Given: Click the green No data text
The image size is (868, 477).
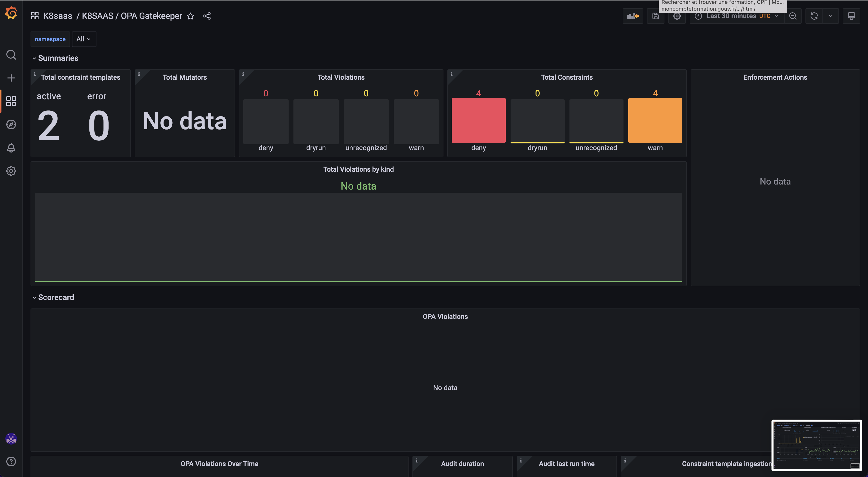Looking at the screenshot, I should pos(359,186).
